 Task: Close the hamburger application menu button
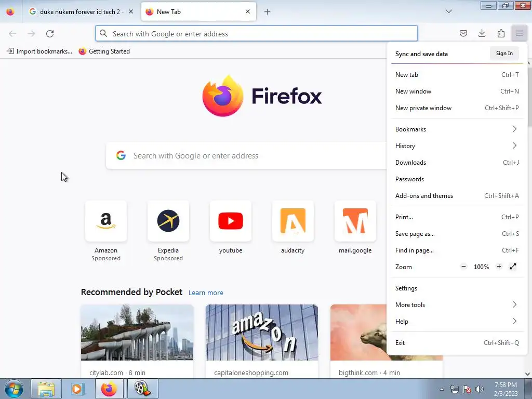[520, 33]
